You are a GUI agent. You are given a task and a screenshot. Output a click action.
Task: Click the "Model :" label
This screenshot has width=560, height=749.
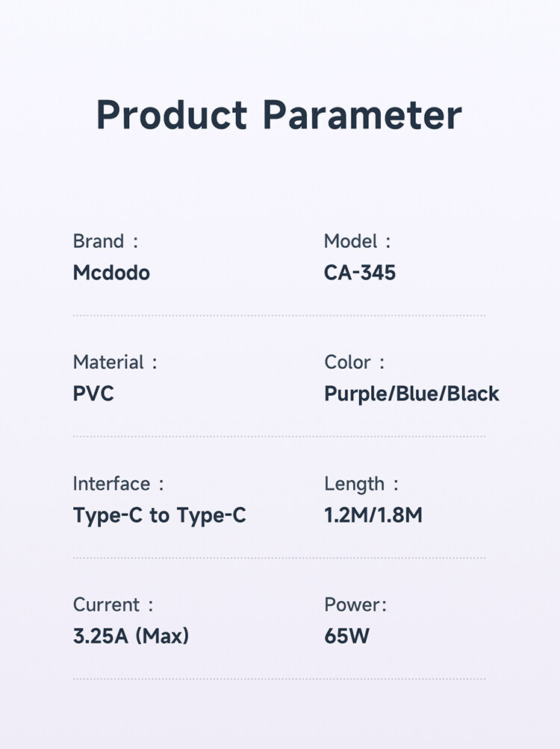click(x=357, y=241)
